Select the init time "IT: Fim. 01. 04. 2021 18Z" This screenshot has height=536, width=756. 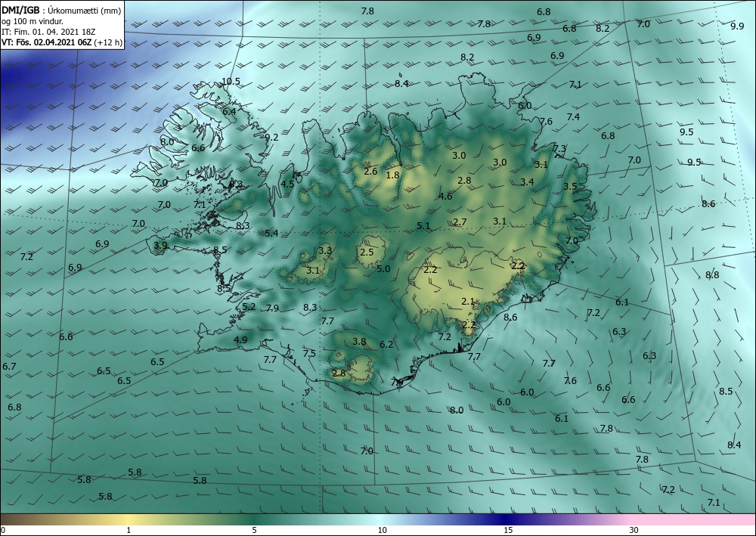click(x=48, y=32)
